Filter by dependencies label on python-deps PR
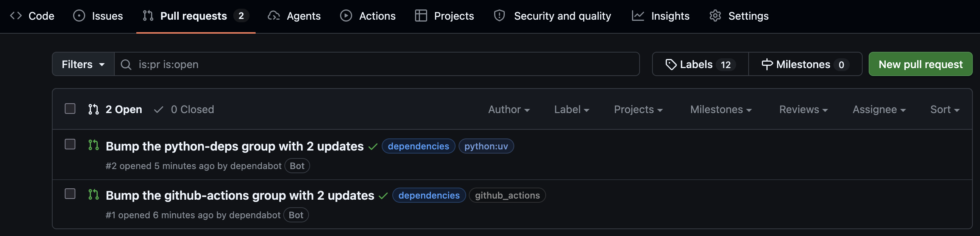This screenshot has height=236, width=980. pyautogui.click(x=418, y=146)
